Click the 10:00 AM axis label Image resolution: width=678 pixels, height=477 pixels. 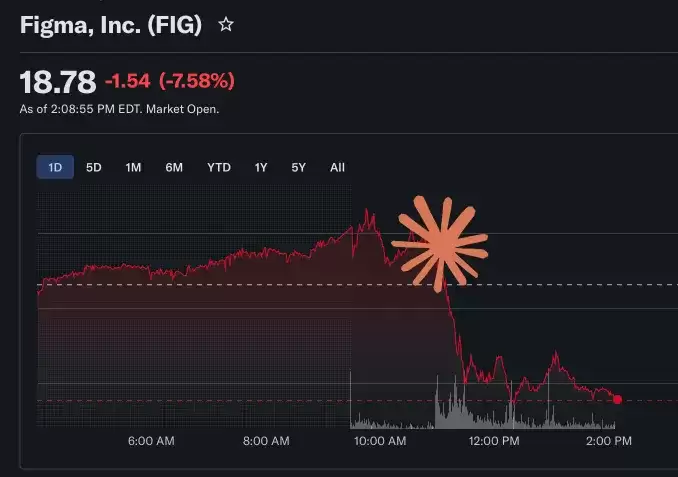(381, 440)
